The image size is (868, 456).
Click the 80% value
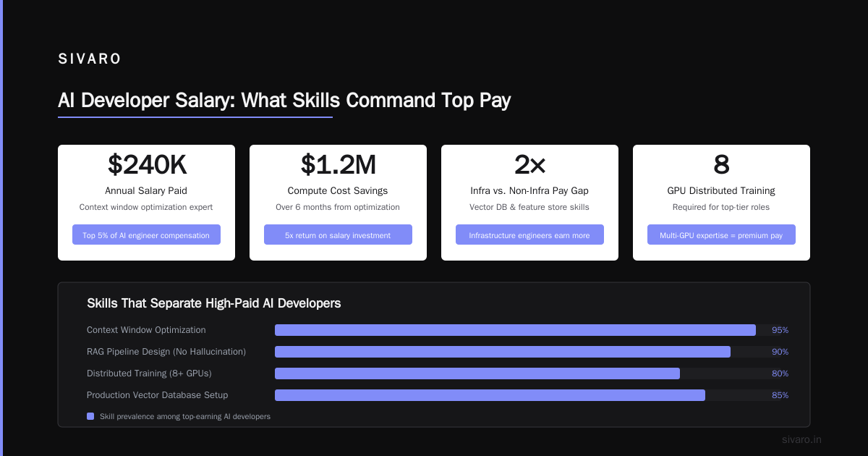tap(780, 373)
